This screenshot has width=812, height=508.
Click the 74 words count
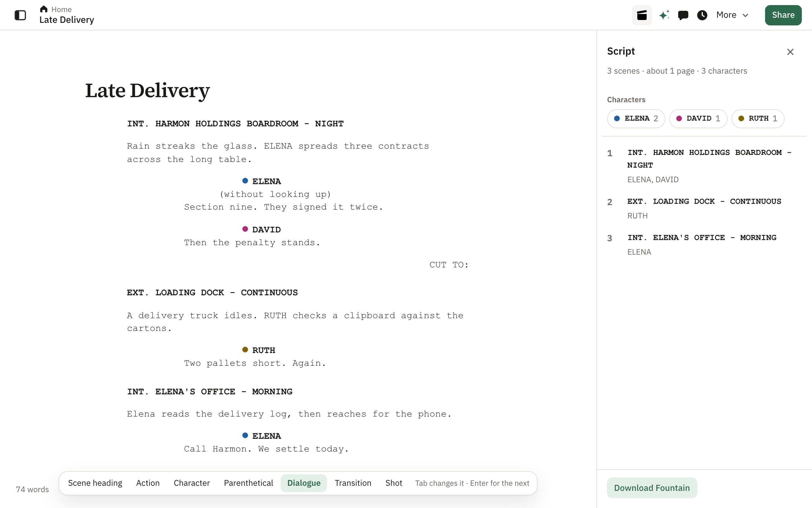pyautogui.click(x=32, y=489)
